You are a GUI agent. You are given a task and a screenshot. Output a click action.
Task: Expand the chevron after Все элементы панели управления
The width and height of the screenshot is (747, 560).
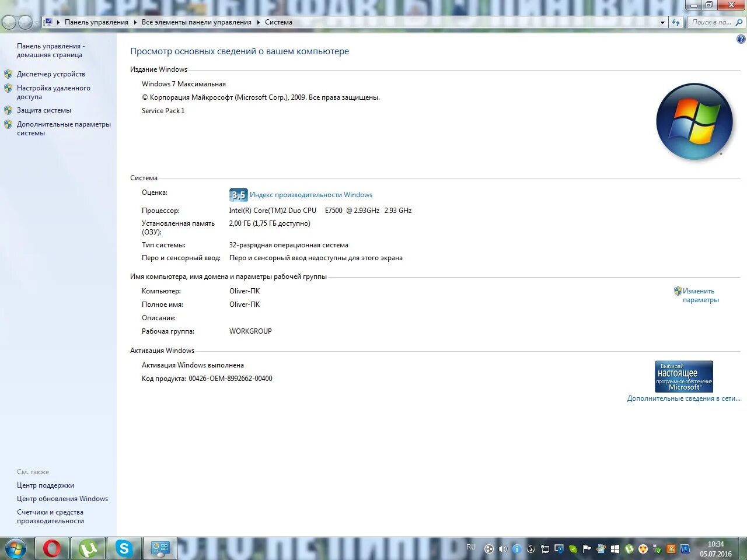coord(258,22)
